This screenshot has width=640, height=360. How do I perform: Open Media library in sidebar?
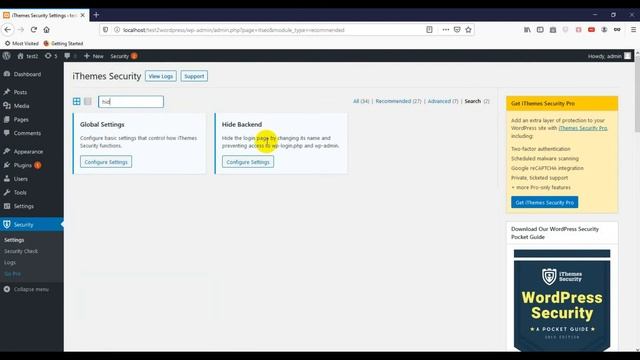[21, 106]
